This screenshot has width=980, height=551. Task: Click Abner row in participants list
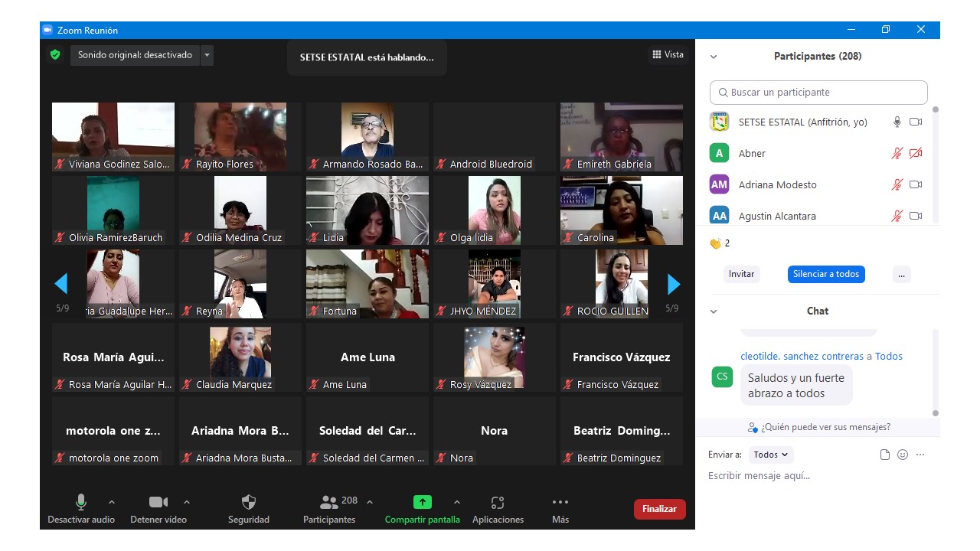click(x=818, y=153)
